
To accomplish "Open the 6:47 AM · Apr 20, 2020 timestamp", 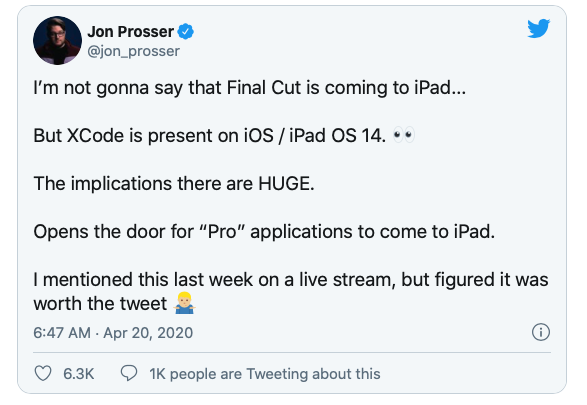I will pos(113,333).
